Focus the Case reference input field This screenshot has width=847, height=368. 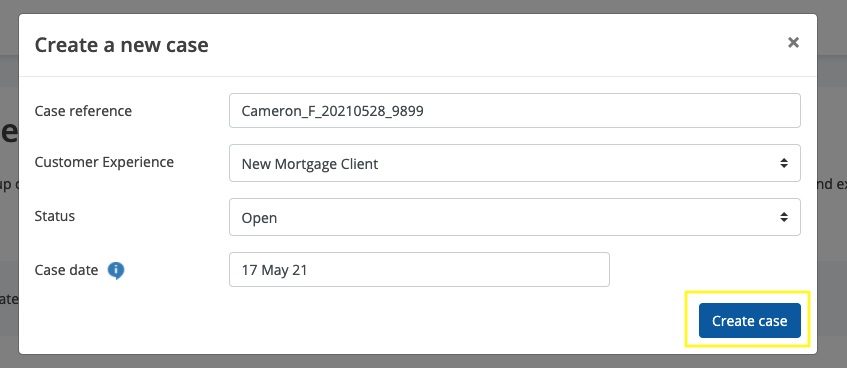[x=514, y=111]
